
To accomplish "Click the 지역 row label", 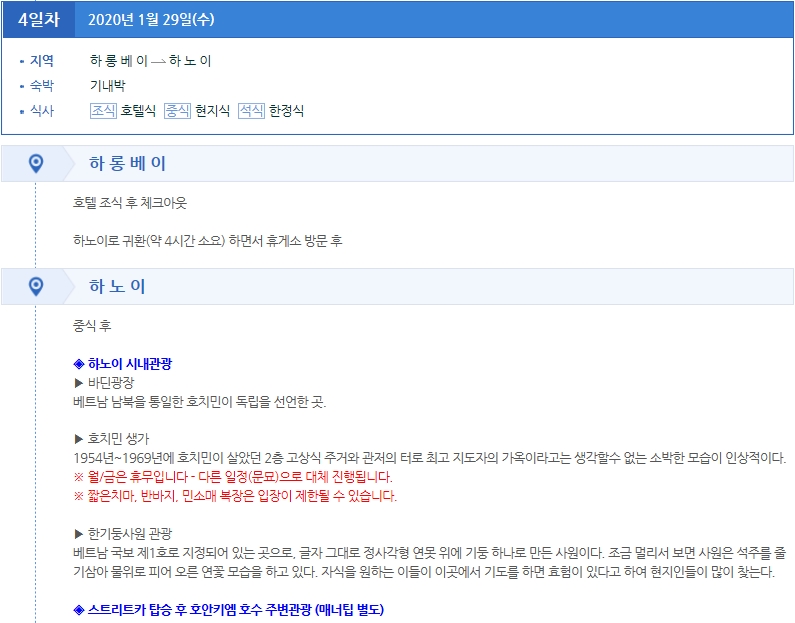I will tap(42, 61).
